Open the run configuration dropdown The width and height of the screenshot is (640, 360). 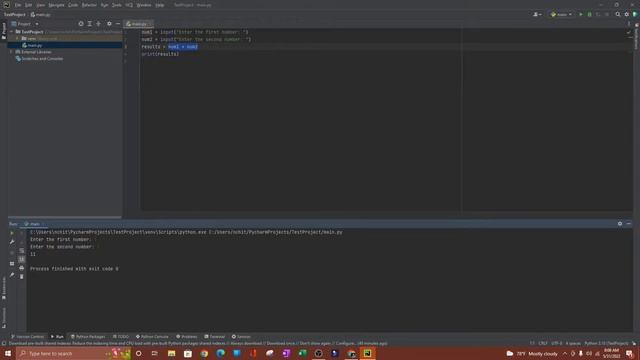coord(561,14)
